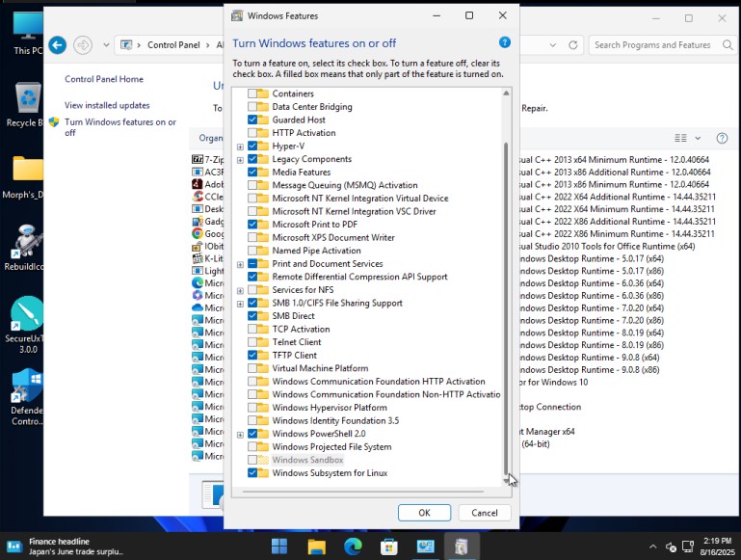Click Windows Features taskbar icon
Viewport: 741px width, 560px height.
point(462,547)
